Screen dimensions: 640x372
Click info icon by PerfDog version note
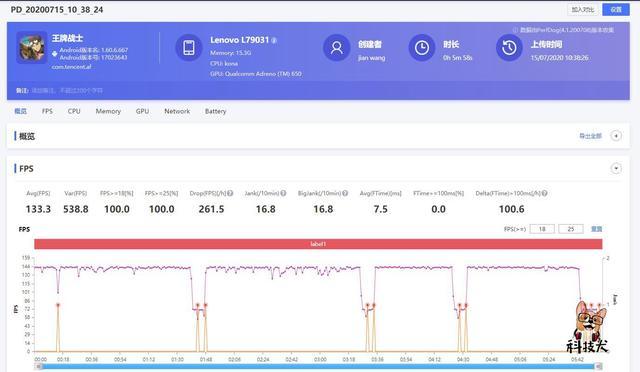[x=515, y=30]
